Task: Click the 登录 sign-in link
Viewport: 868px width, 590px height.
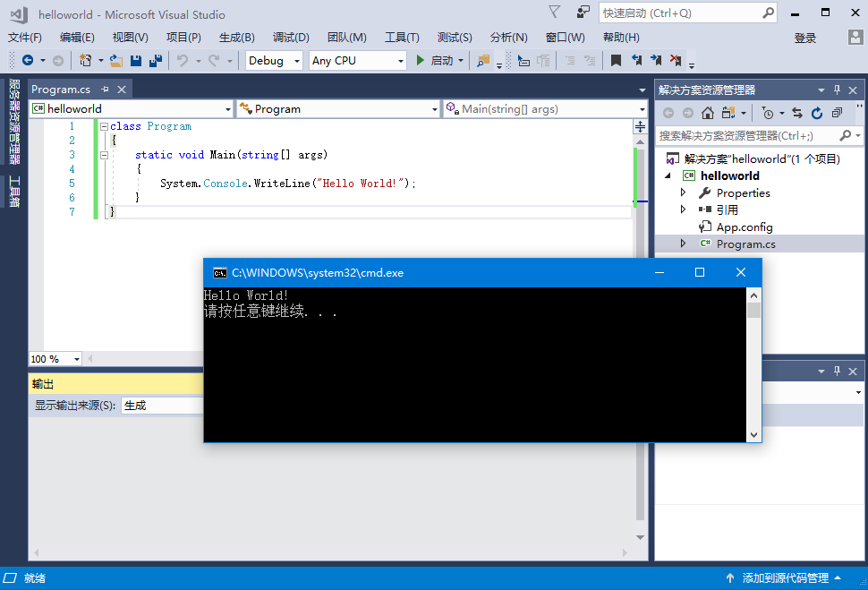Action: coord(805,38)
